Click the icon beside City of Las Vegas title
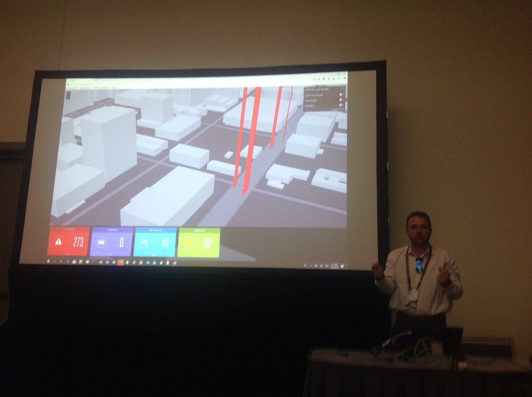The width and height of the screenshot is (532, 397). [342, 89]
